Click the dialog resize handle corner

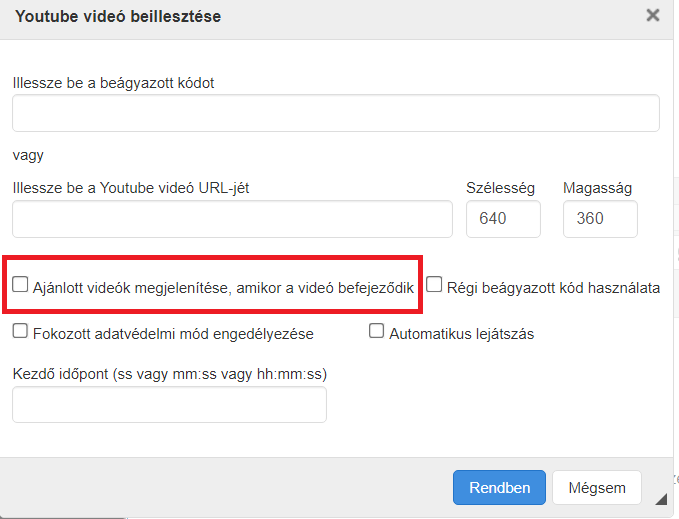(661, 499)
